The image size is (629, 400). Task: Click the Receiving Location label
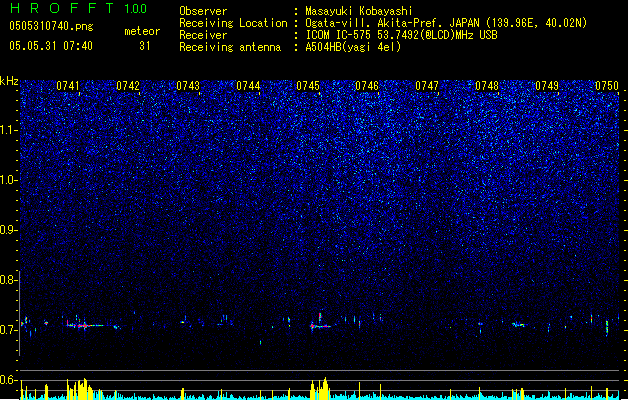click(x=233, y=23)
